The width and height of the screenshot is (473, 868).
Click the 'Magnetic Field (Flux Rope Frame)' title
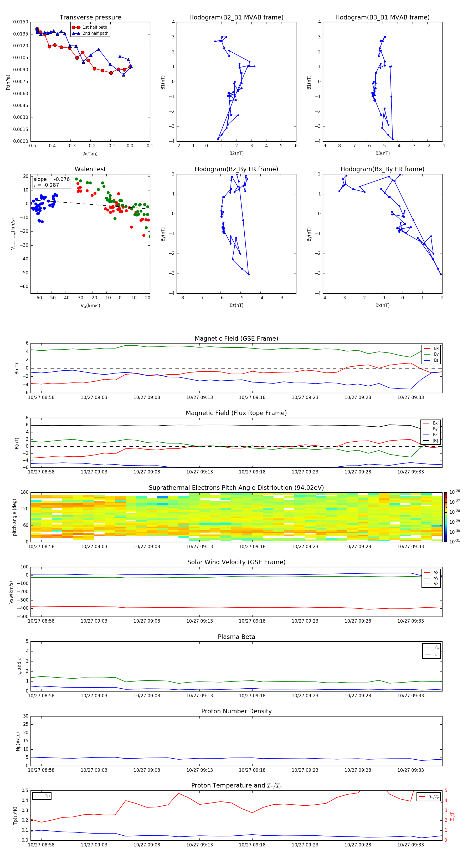236,413
